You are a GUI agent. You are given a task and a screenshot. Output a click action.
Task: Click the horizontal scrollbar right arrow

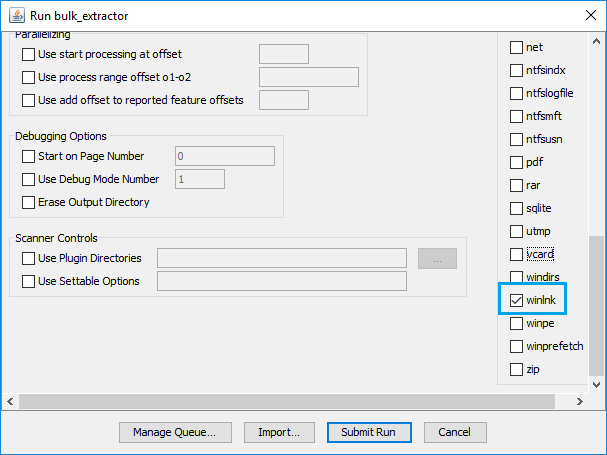pos(580,402)
